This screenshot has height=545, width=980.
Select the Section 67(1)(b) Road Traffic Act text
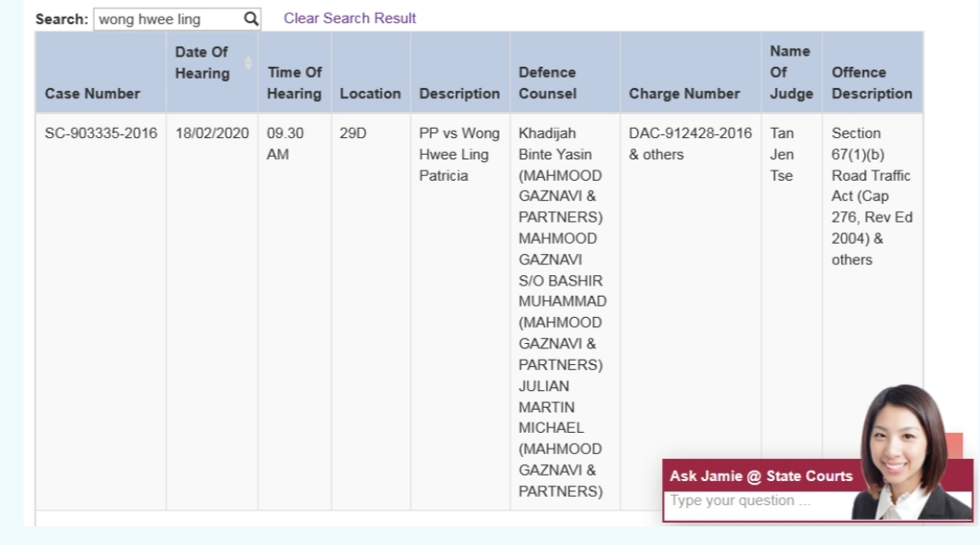pos(872,196)
